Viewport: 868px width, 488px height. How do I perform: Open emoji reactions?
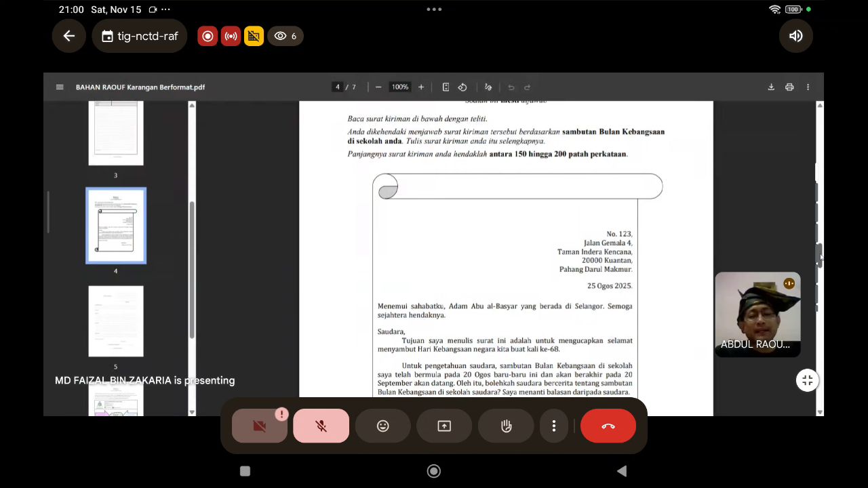click(x=383, y=426)
